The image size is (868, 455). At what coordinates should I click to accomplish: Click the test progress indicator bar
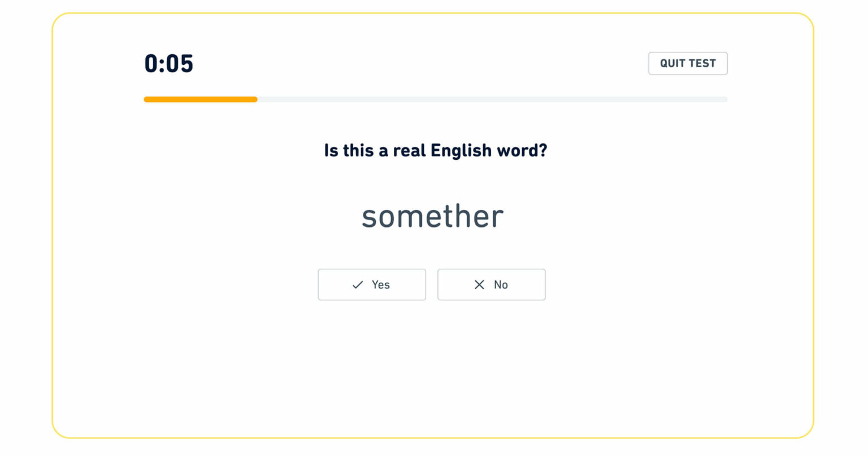coord(435,99)
